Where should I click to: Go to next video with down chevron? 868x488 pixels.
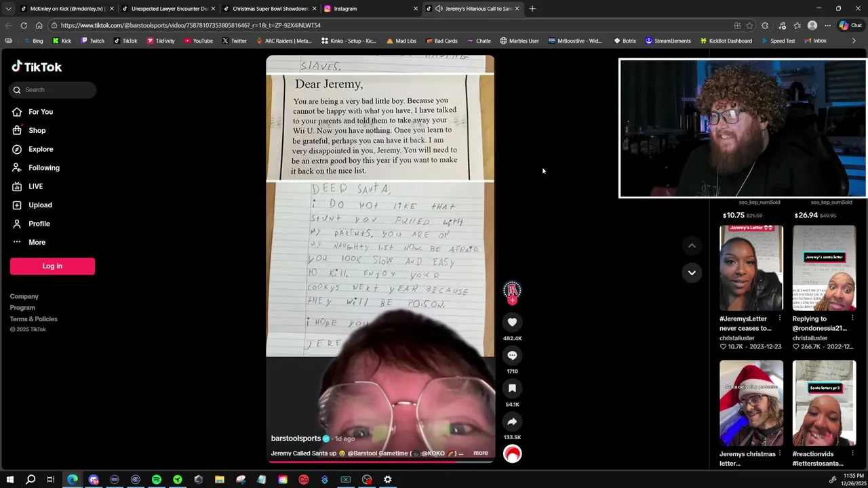click(692, 272)
